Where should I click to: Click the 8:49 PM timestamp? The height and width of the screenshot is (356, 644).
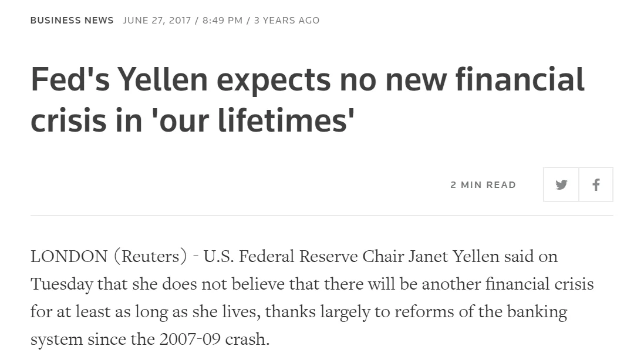pyautogui.click(x=222, y=20)
